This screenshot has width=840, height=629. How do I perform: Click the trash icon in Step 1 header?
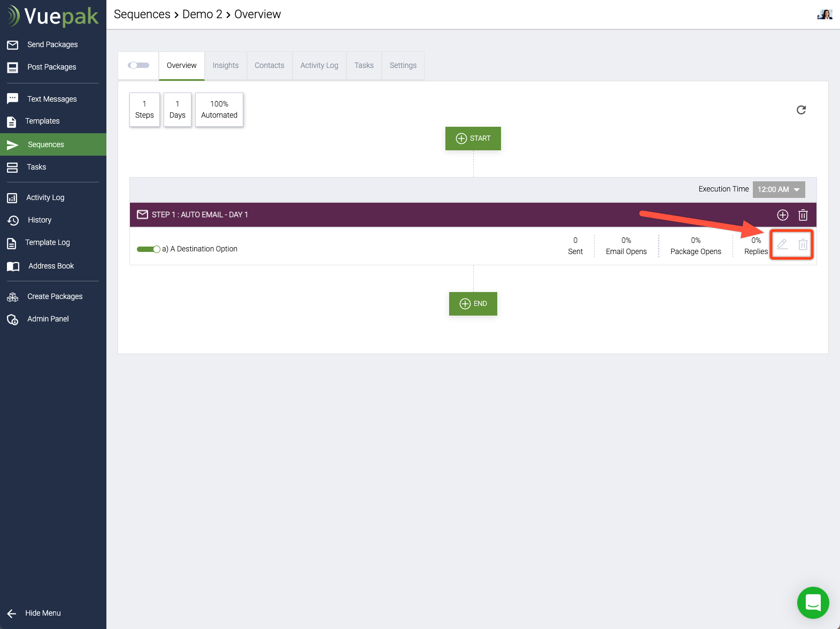tap(803, 215)
